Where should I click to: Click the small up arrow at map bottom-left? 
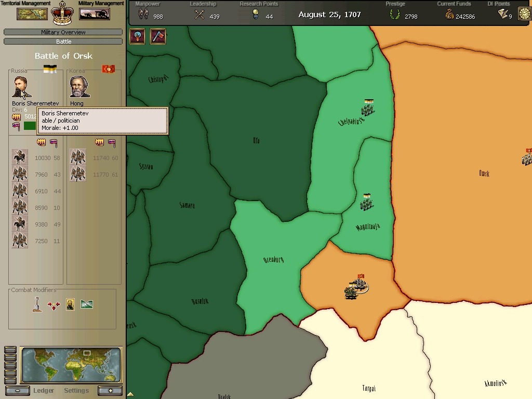(130, 394)
